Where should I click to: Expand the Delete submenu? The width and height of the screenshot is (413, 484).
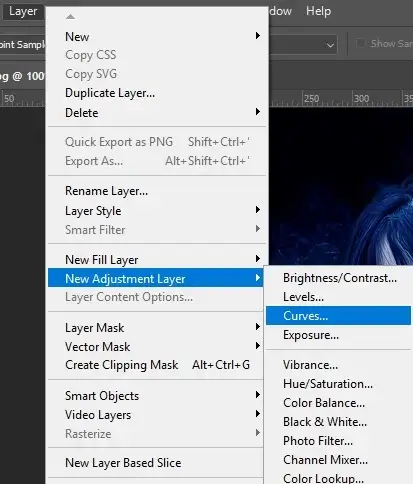coord(157,112)
